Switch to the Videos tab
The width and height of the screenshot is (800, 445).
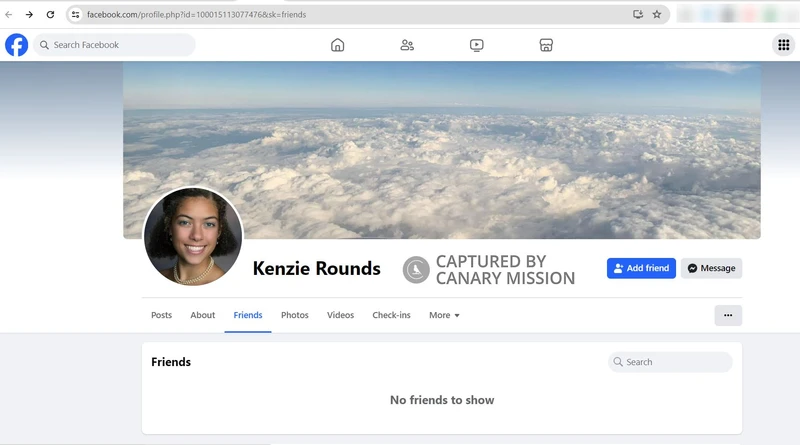(340, 315)
